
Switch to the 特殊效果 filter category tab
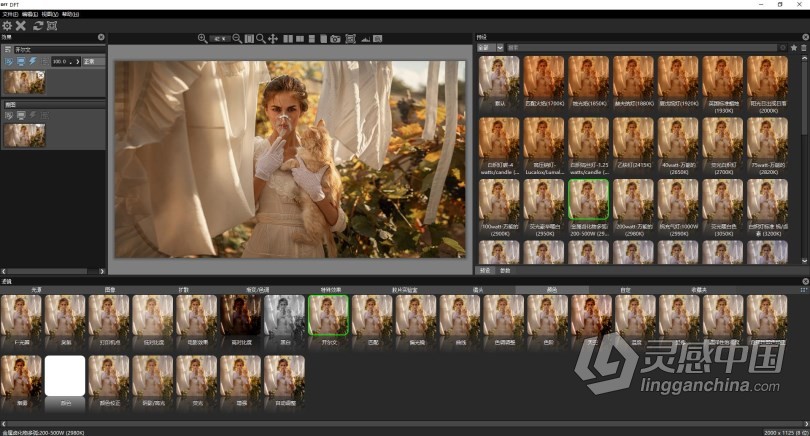pyautogui.click(x=331, y=290)
